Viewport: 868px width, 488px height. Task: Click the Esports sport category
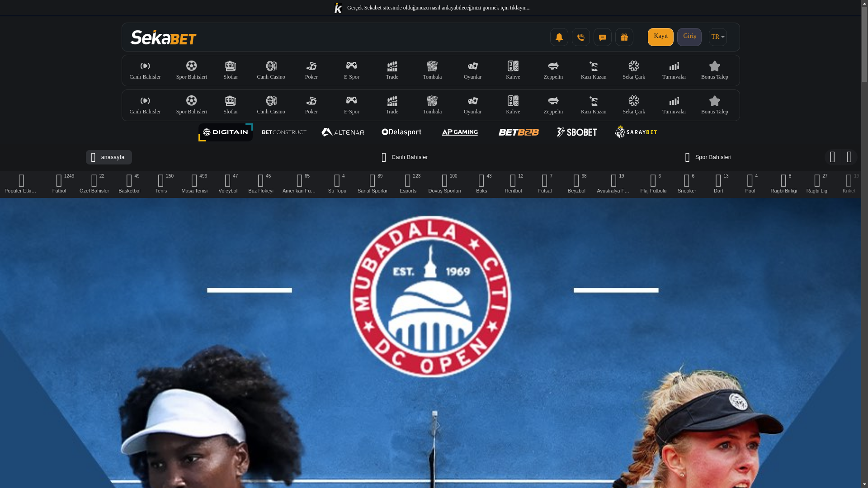coord(408,184)
